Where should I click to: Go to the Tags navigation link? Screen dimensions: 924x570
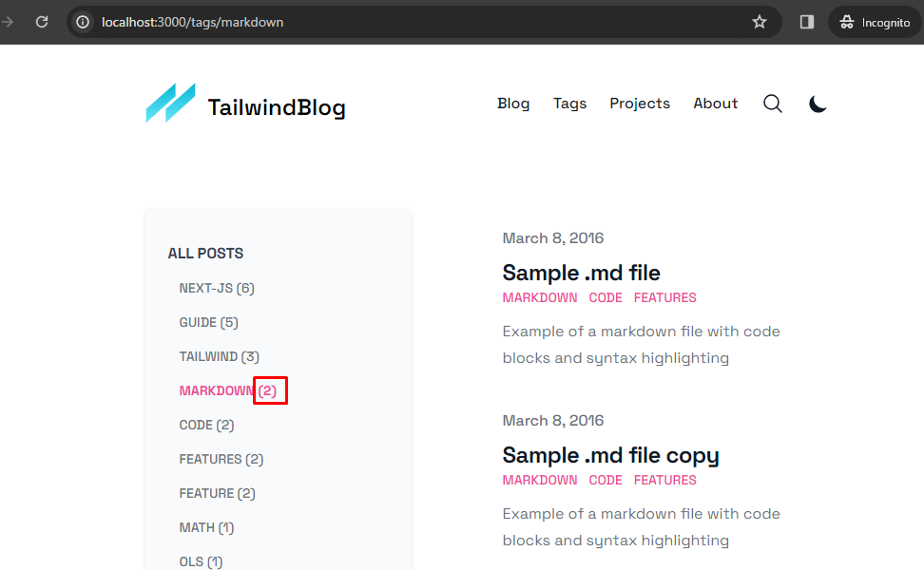(569, 104)
